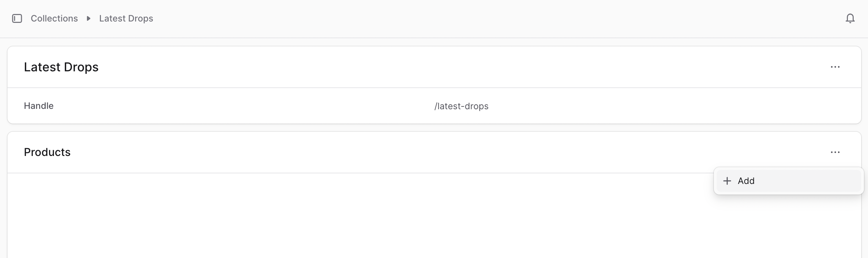Click blank area of Products title row

pyautogui.click(x=443, y=152)
